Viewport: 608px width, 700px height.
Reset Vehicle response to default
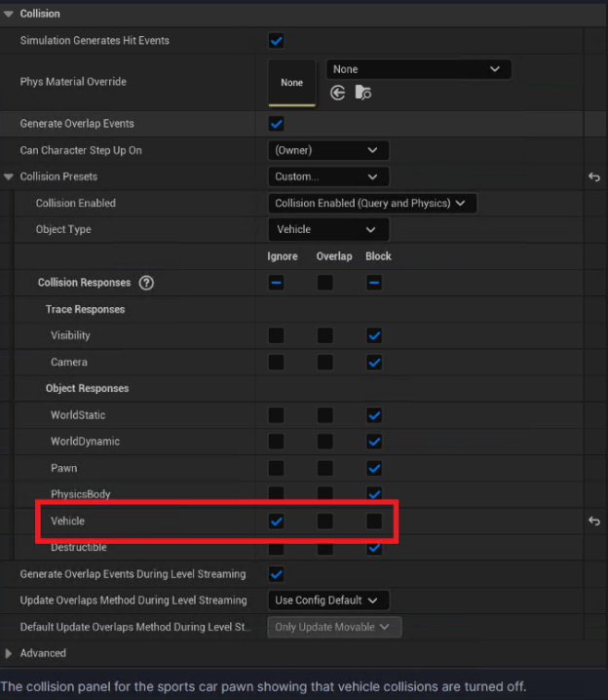pyautogui.click(x=594, y=521)
